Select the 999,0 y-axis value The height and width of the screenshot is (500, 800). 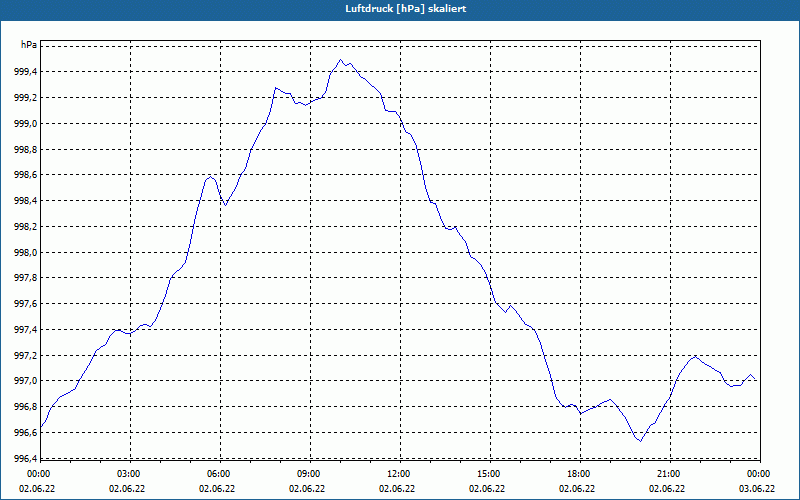tap(26, 123)
